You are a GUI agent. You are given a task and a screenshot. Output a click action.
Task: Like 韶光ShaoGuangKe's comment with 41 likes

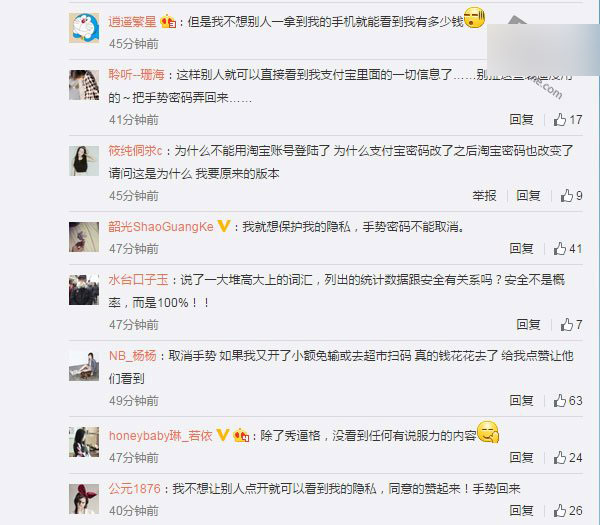coord(568,249)
